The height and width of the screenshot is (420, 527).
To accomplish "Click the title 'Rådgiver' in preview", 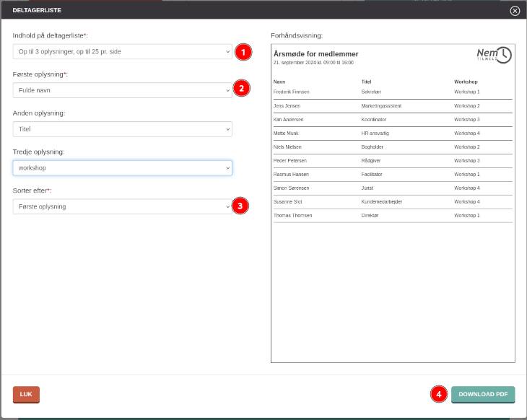I will (x=371, y=161).
